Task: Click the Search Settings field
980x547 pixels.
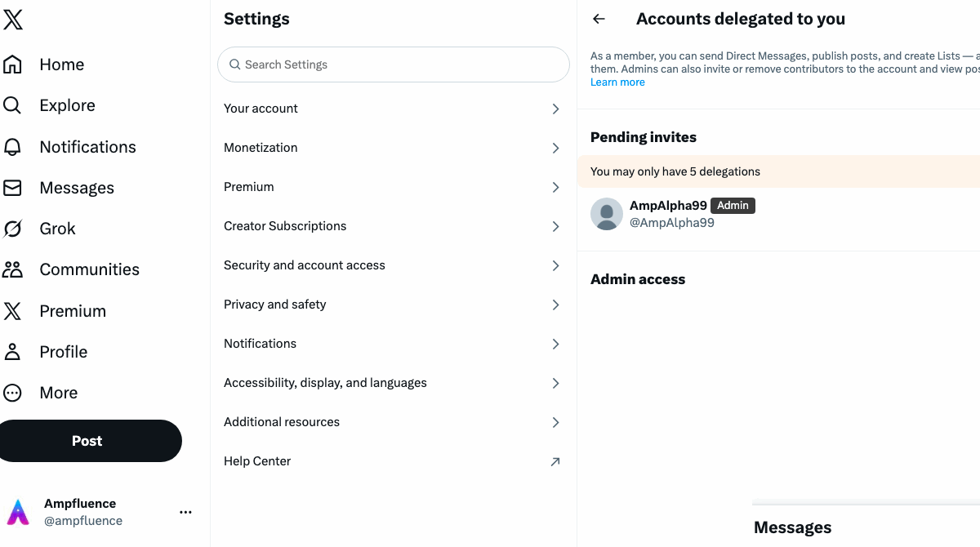Action: coord(393,64)
